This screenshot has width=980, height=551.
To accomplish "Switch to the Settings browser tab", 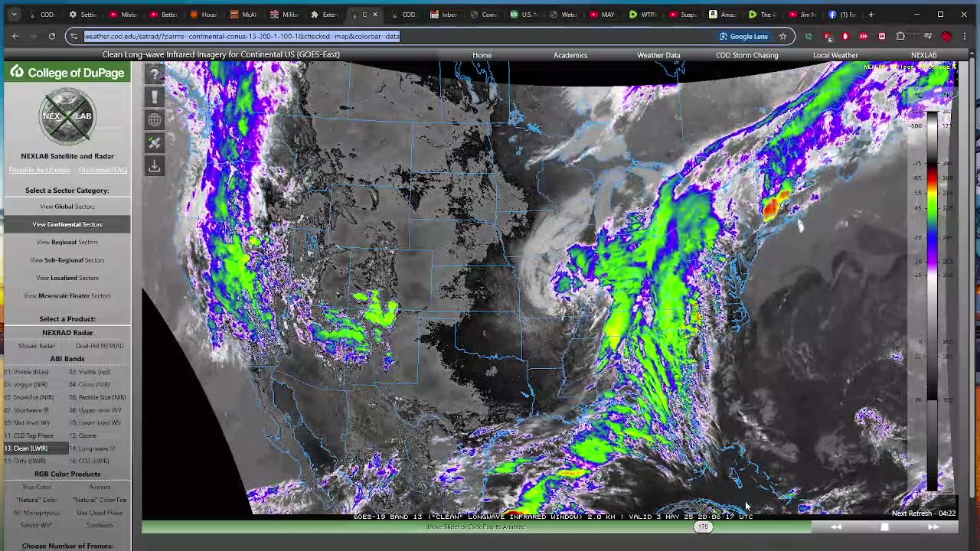I will pyautogui.click(x=83, y=14).
